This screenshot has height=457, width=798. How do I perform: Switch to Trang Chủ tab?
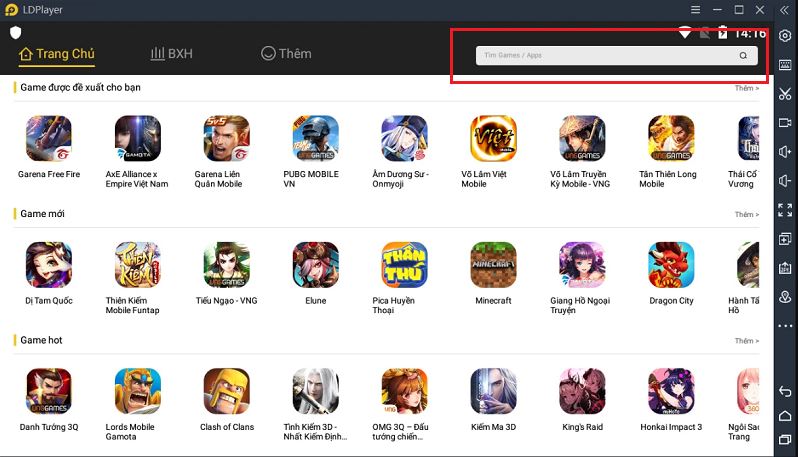click(56, 54)
